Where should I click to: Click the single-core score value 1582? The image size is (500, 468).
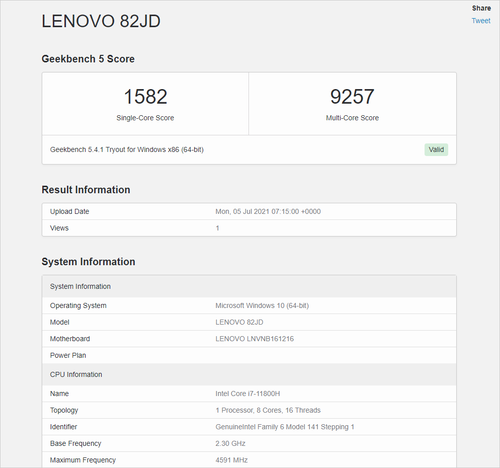[x=145, y=97]
